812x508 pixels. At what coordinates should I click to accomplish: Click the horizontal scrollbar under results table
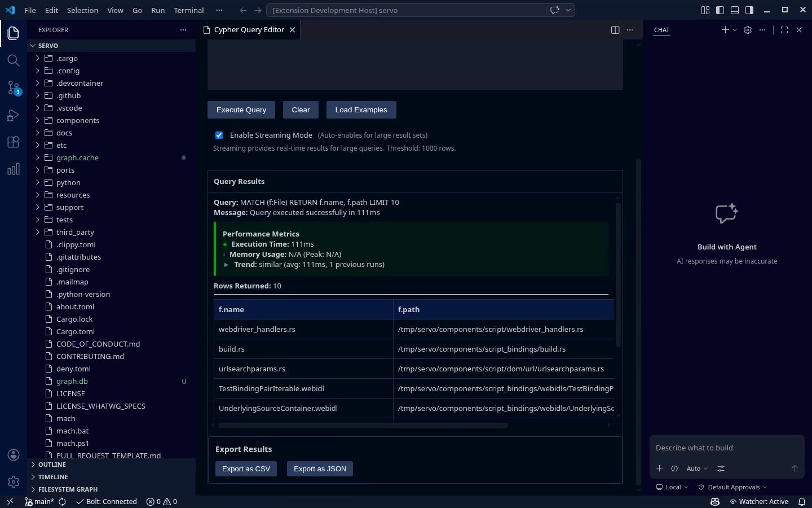[x=363, y=425]
